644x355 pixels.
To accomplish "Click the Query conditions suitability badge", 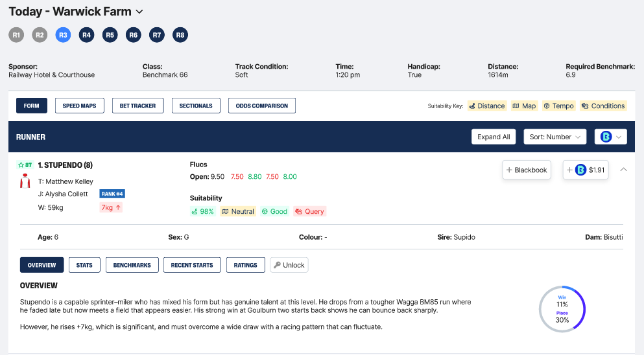I will click(309, 211).
